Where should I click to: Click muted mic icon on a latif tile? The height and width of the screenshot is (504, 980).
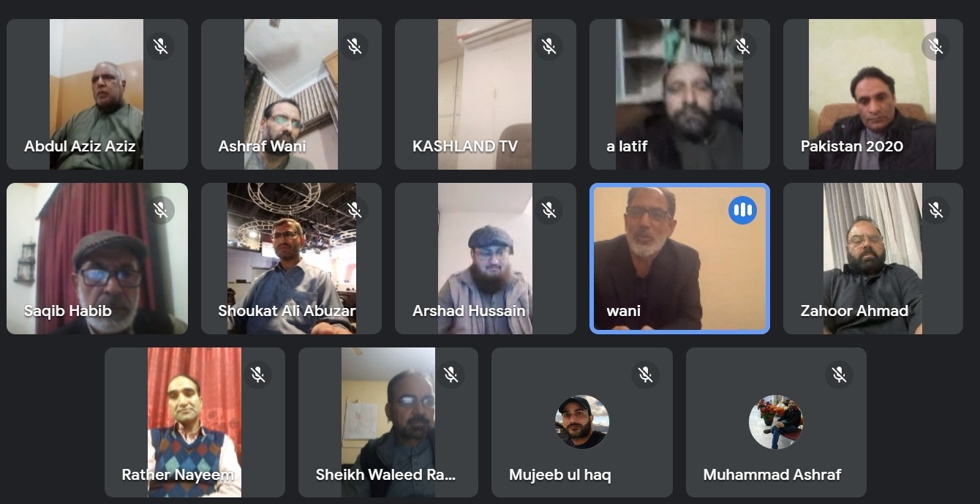(742, 47)
